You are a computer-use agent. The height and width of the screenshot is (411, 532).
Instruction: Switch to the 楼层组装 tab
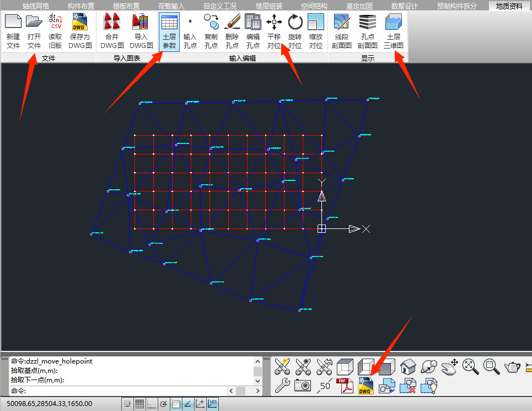click(x=268, y=6)
